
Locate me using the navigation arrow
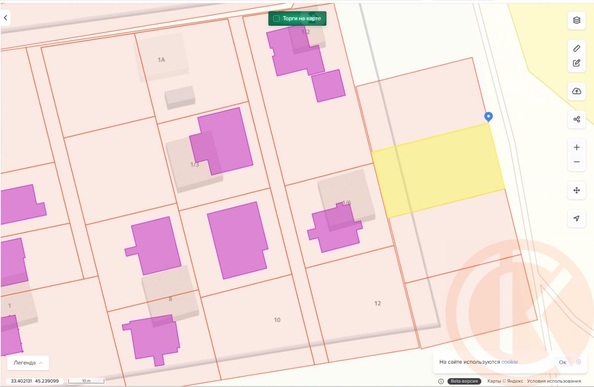tap(576, 218)
